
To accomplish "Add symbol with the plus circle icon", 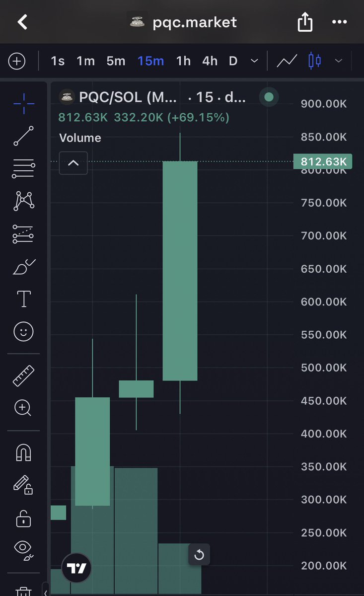I will 17,61.
